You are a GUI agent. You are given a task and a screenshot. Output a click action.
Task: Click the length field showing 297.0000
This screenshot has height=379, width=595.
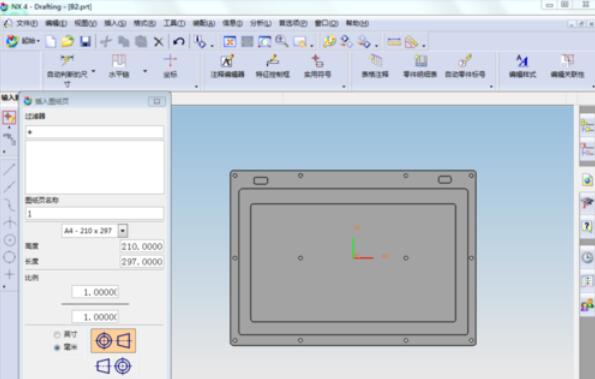pyautogui.click(x=142, y=262)
